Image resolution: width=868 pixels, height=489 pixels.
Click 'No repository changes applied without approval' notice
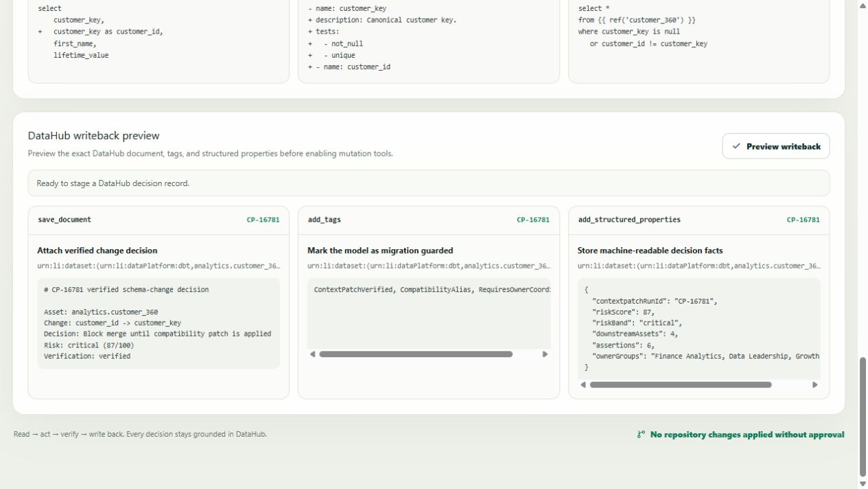click(747, 435)
